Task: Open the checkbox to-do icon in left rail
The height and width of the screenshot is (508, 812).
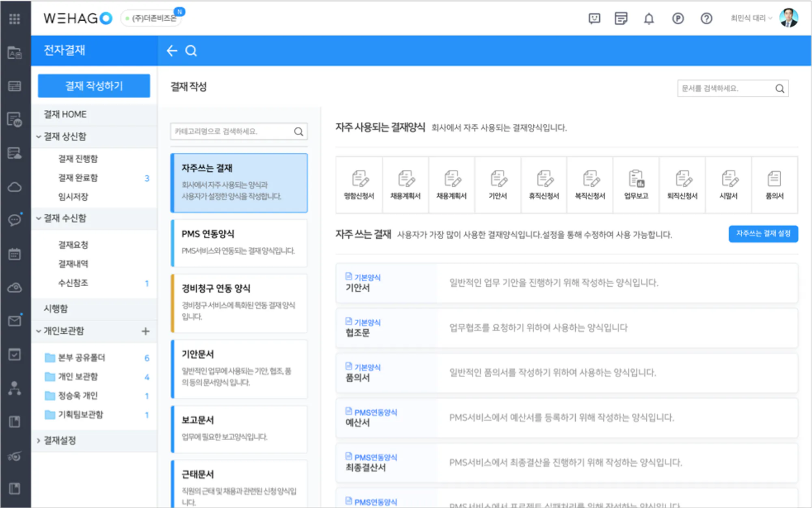Action: [x=15, y=355]
